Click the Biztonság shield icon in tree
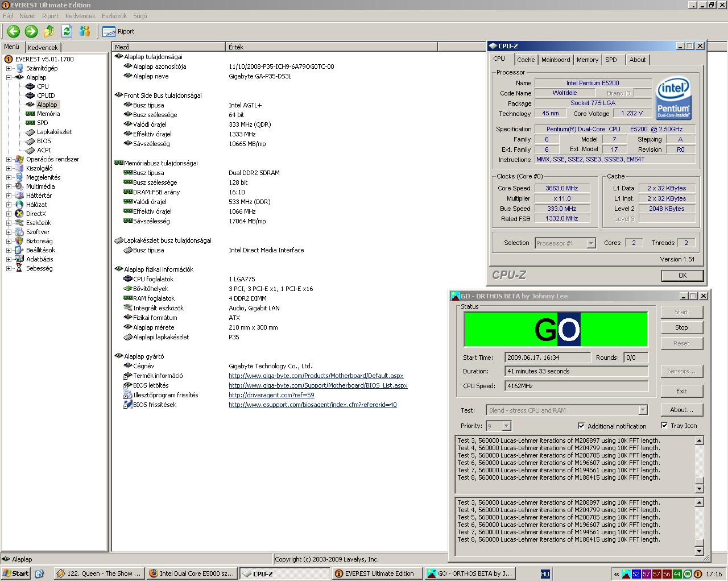The width and height of the screenshot is (728, 582). 19,241
